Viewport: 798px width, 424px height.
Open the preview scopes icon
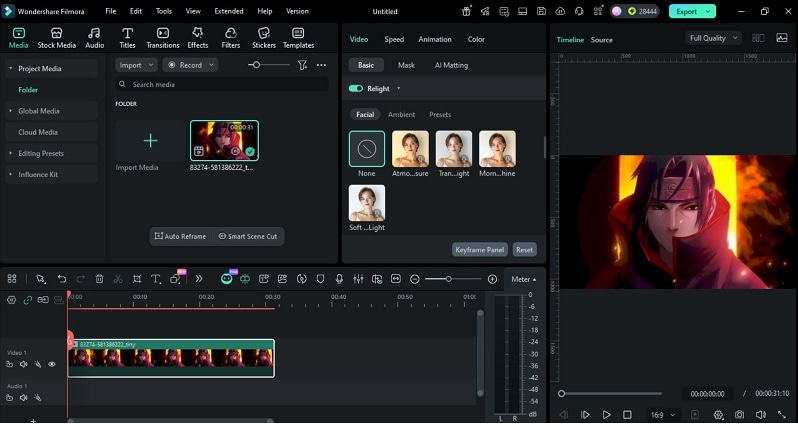[782, 38]
